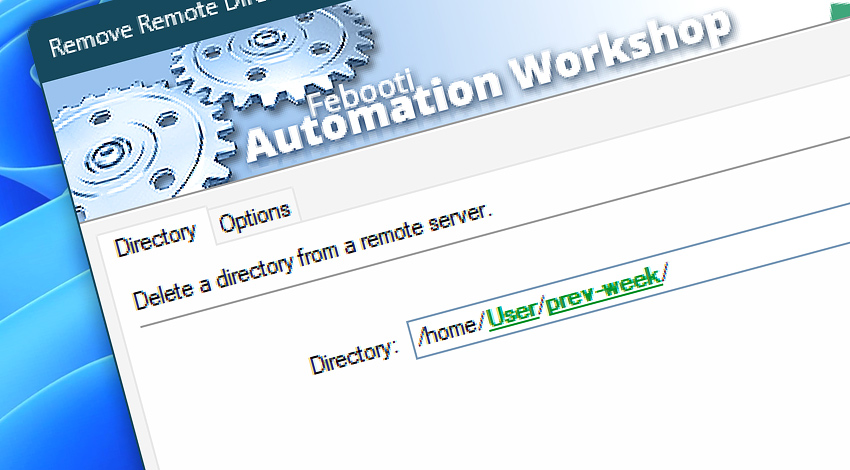The width and height of the screenshot is (850, 470).
Task: Click the "Directory:" field label
Action: [x=353, y=356]
